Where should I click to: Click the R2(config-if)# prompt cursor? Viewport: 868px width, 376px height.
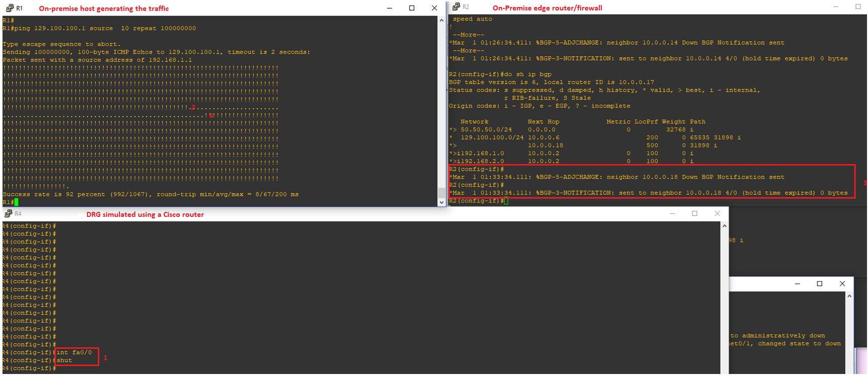point(506,201)
